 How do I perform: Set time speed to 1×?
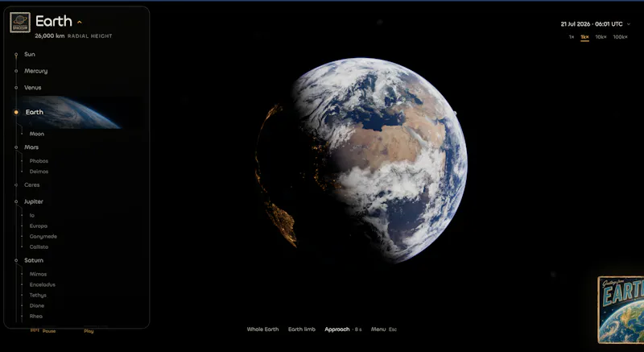(x=572, y=37)
